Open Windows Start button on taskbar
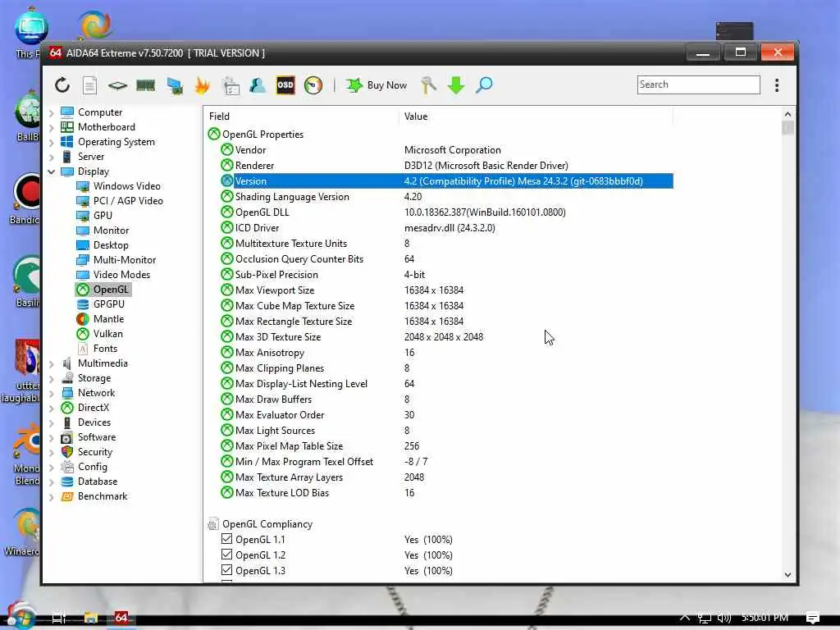The image size is (840, 630). click(x=21, y=616)
